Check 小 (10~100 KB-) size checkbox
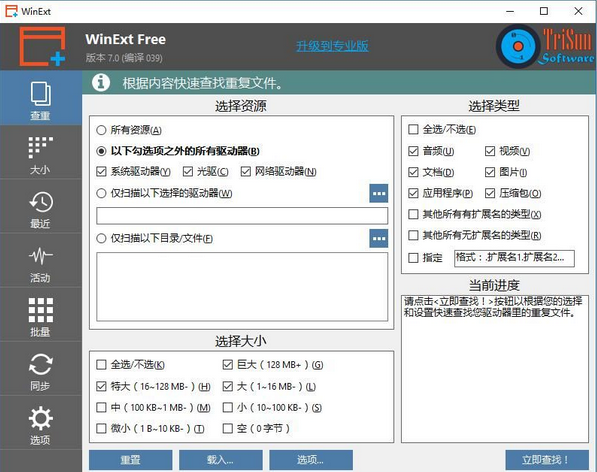 click(228, 407)
